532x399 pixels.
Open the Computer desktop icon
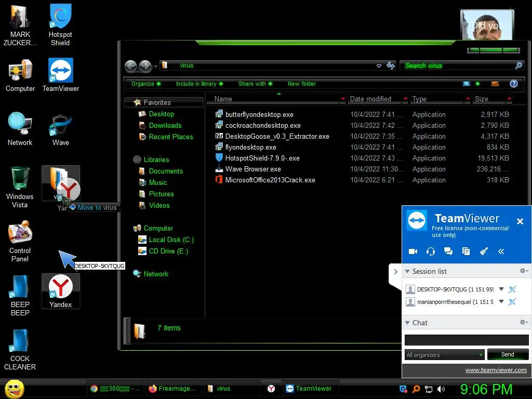point(20,75)
